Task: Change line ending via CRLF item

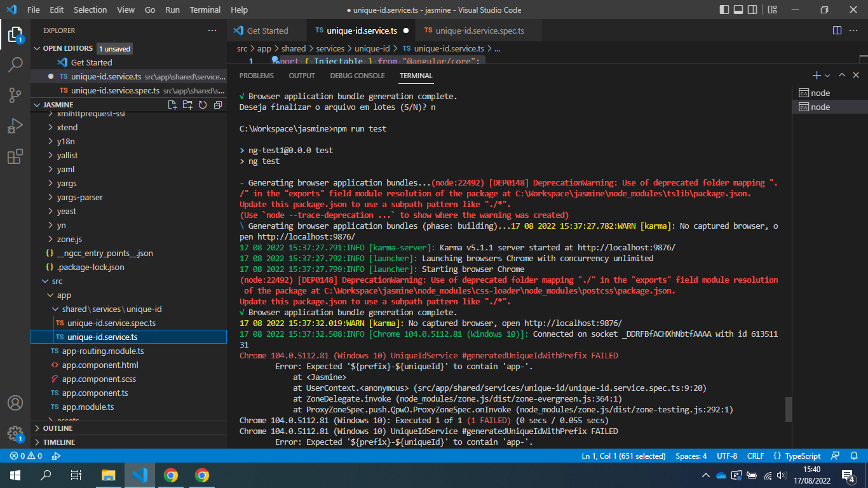Action: point(756,456)
